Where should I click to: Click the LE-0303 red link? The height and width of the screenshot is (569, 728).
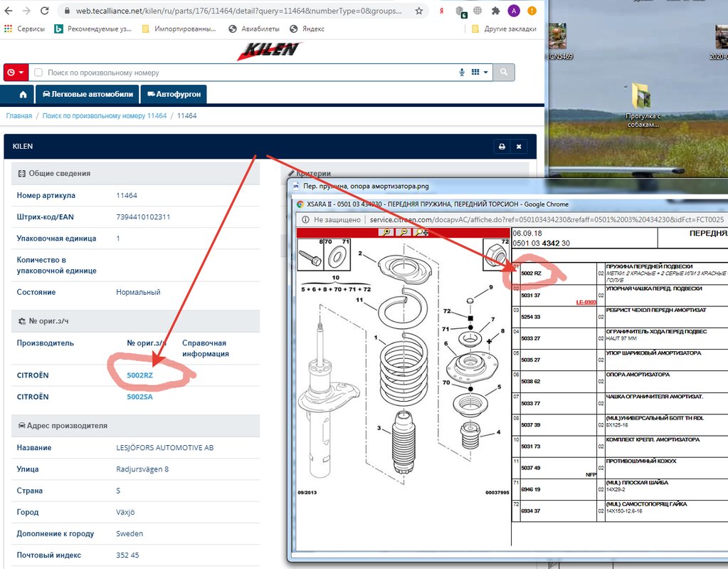[x=586, y=303]
